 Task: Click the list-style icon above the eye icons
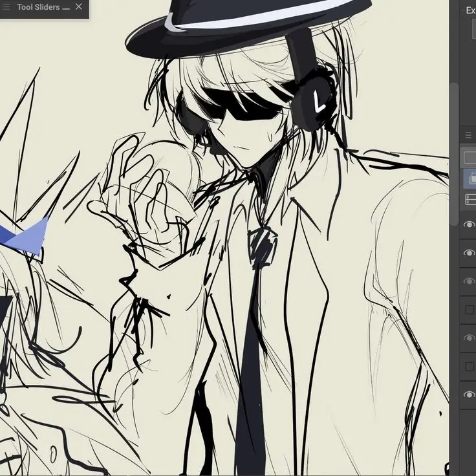coord(470,200)
